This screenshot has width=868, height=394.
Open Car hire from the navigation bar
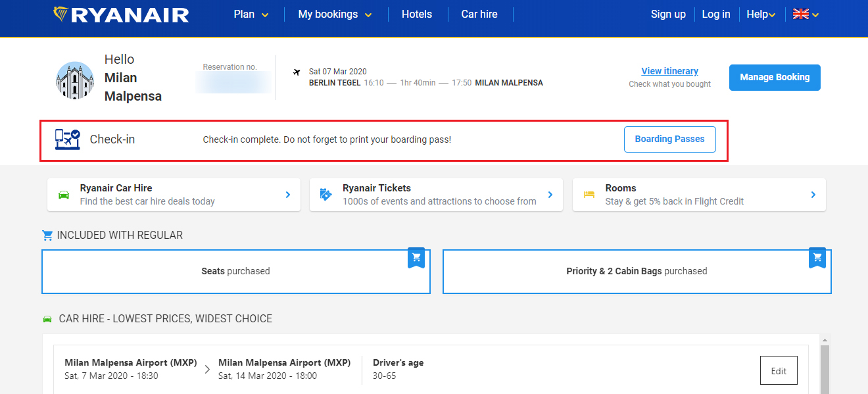click(x=479, y=14)
